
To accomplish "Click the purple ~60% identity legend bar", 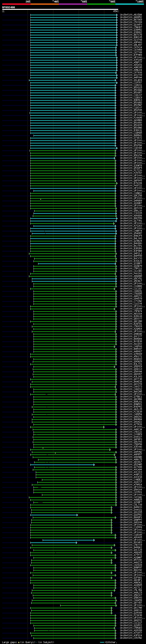I will point(73,4).
